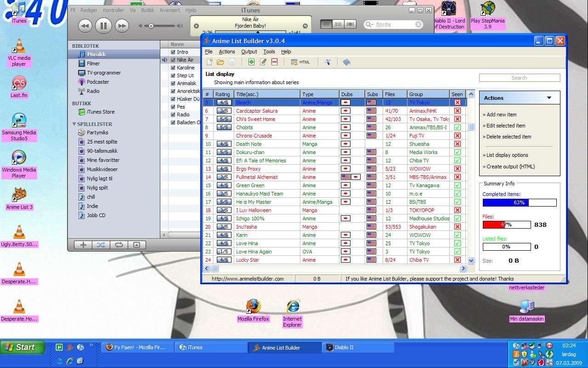Collapse the SPILLELISTER section in iTunes
588x368 pixels.
[74, 124]
